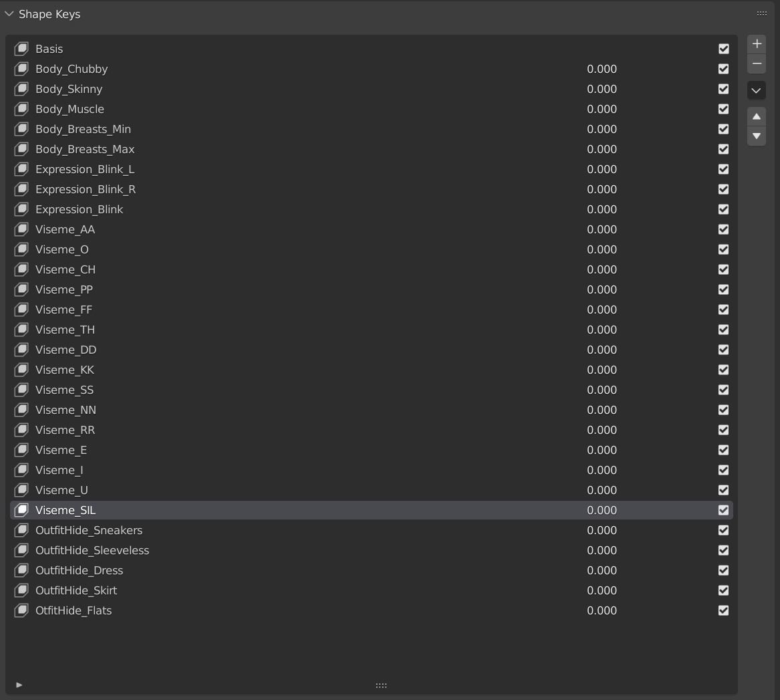Expand the list filter options triangle
The width and height of the screenshot is (780, 700).
pyautogui.click(x=19, y=685)
